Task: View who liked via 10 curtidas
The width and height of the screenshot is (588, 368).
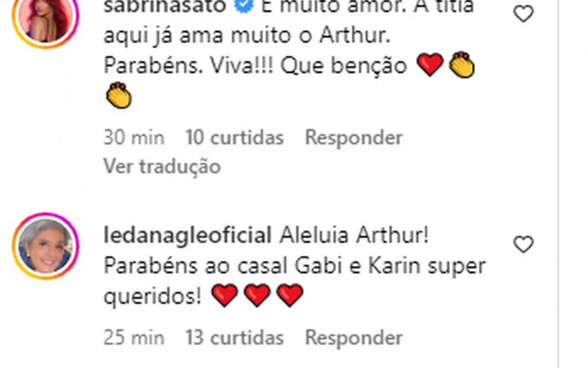Action: pyautogui.click(x=235, y=138)
